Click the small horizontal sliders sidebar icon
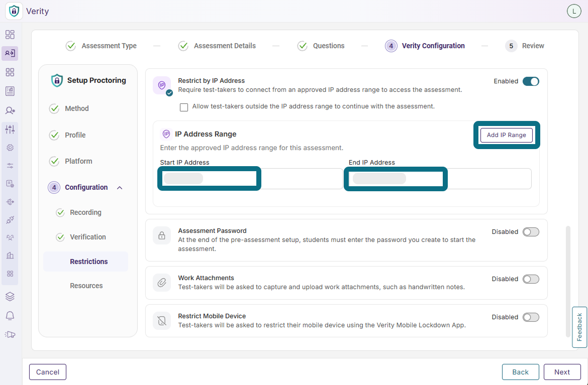Screen dimensions: 588x385 click(10, 166)
